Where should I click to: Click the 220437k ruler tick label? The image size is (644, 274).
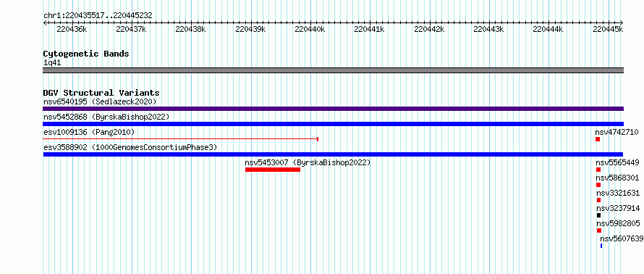132,29
